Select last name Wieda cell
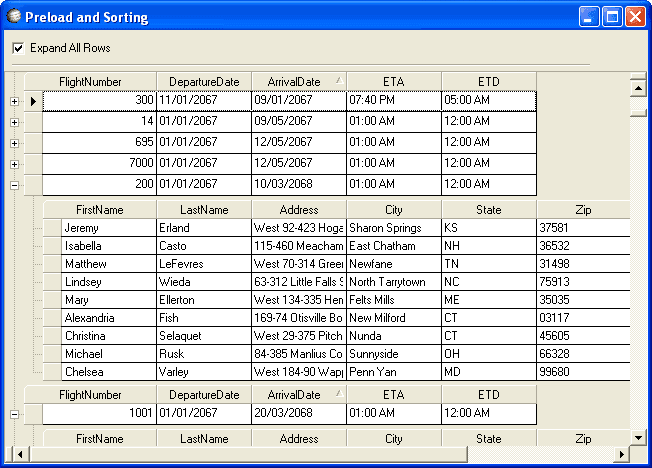652x468 pixels. [x=204, y=282]
